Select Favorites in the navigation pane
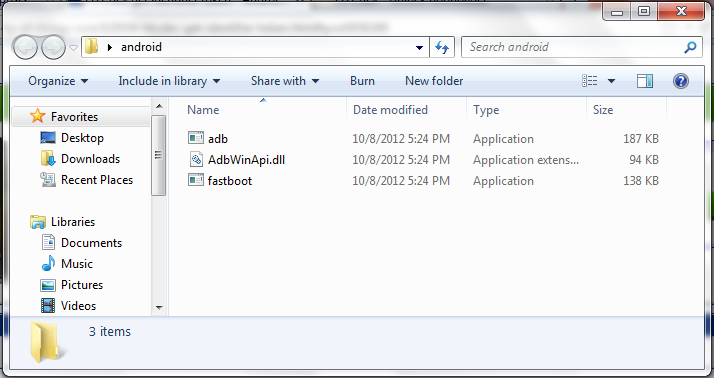 (x=74, y=117)
